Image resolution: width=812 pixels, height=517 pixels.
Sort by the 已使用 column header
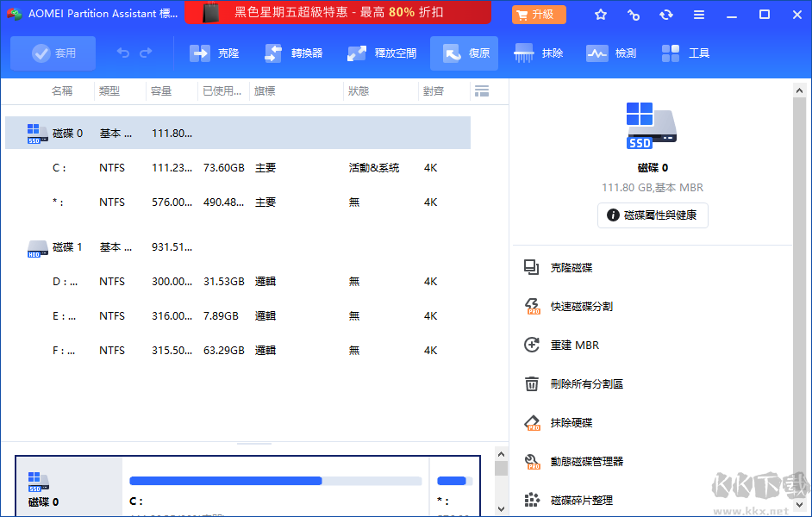[x=222, y=91]
